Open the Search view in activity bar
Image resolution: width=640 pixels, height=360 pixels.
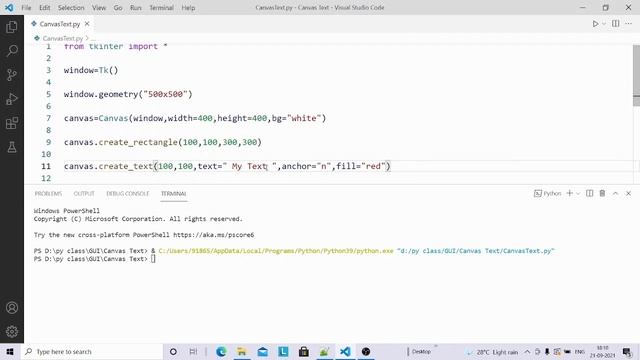(x=12, y=51)
